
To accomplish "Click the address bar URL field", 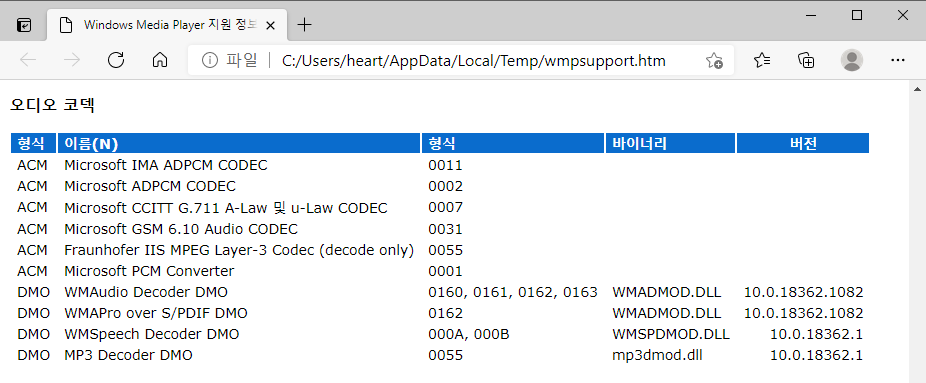I will click(474, 60).
